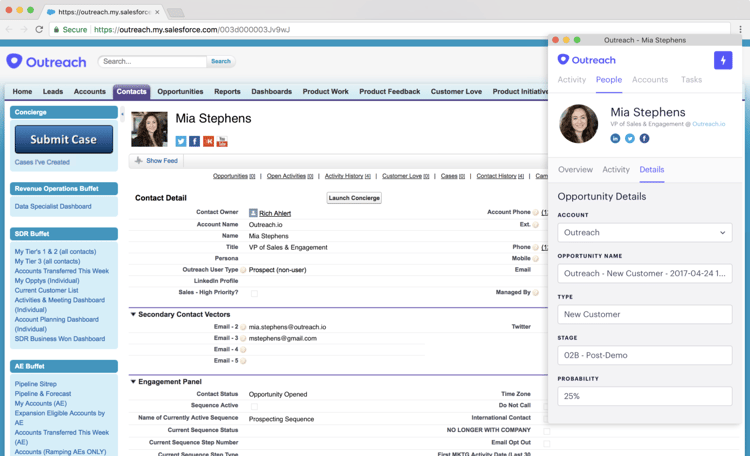Viewport: 750px width, 456px height.
Task: Switch to Tasks tab in the Outreach panel
Action: tap(691, 79)
